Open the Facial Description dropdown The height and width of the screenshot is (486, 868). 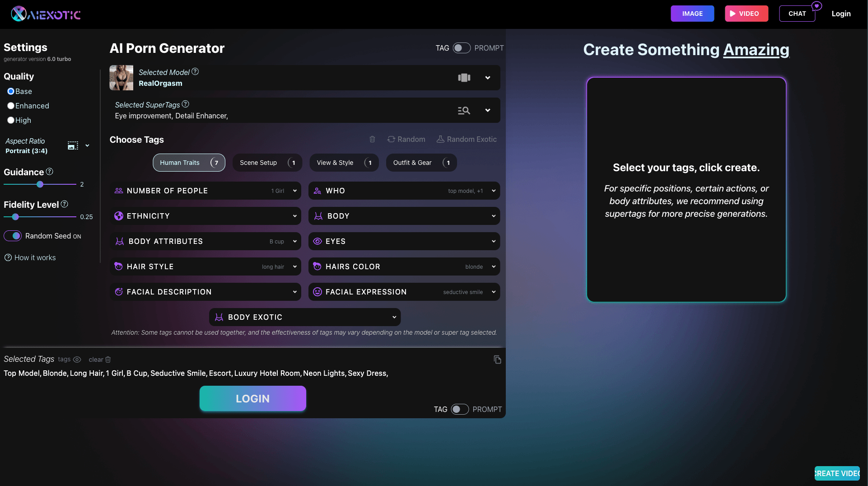(x=205, y=292)
